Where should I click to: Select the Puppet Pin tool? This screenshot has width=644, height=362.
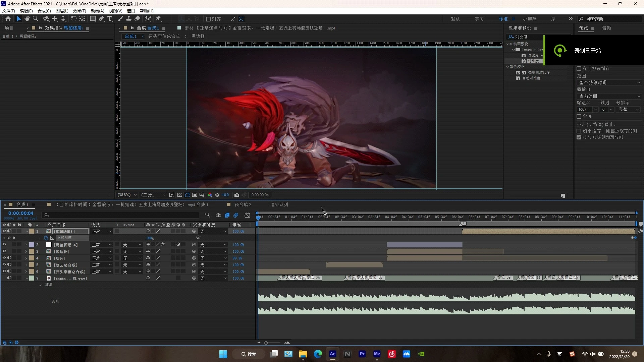coord(158,19)
